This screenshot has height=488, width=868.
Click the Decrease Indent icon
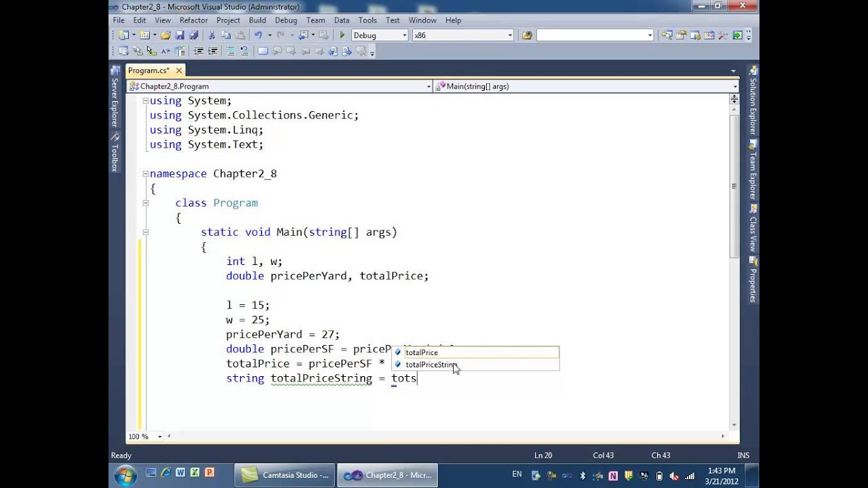199,51
